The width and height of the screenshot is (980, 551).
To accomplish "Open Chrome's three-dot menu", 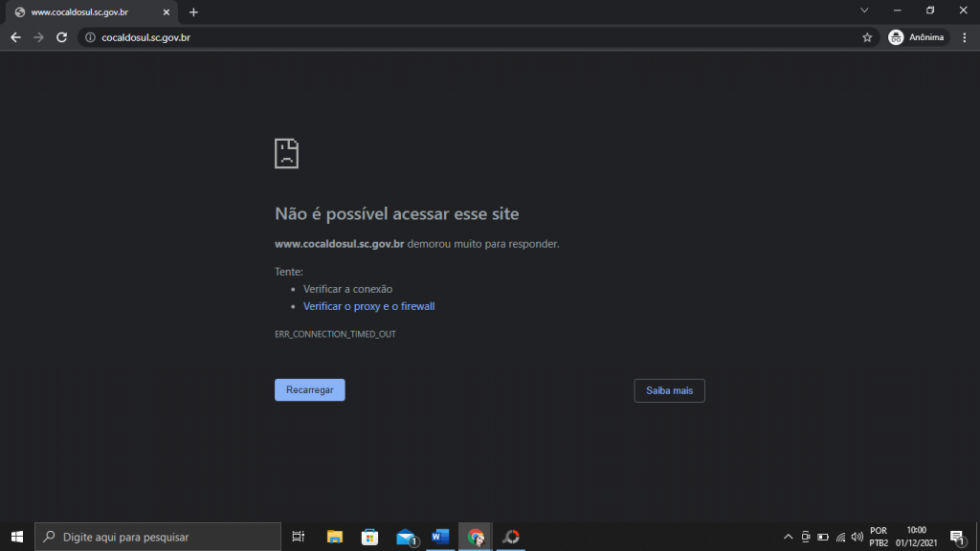I will point(965,37).
